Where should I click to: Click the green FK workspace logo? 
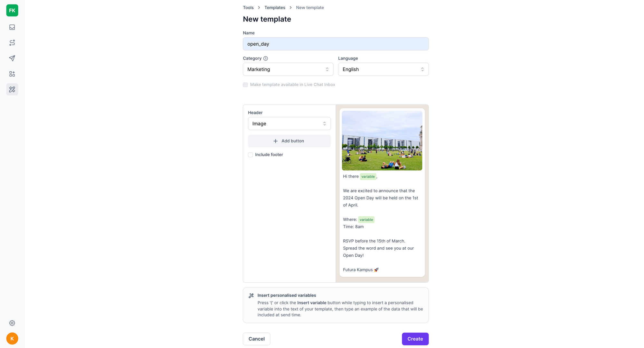coord(12,10)
